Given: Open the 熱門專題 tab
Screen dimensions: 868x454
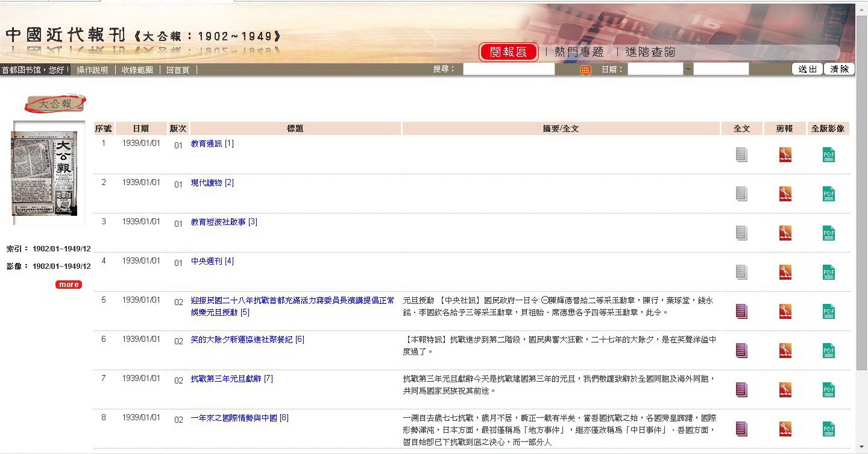Looking at the screenshot, I should pyautogui.click(x=579, y=52).
